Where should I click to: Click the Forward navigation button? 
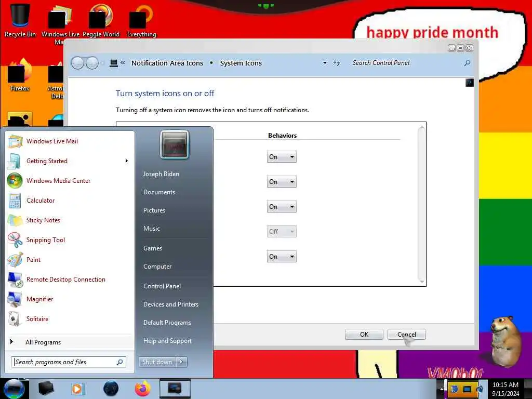point(92,63)
